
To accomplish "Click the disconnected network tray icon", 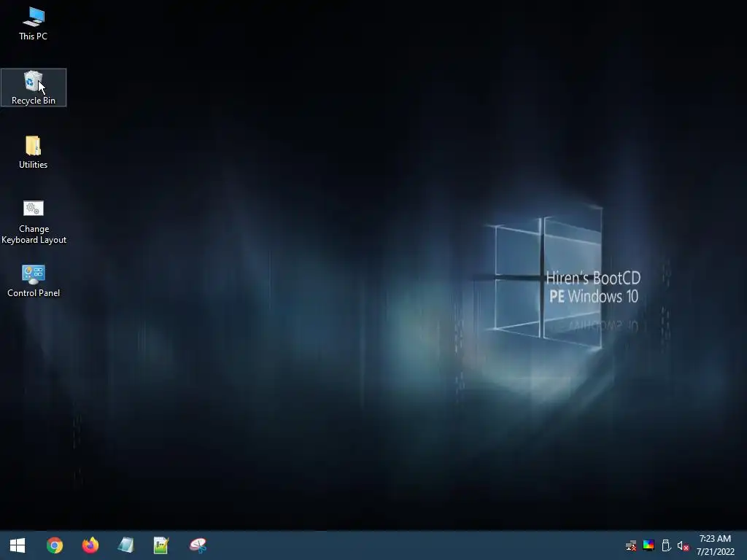I will (631, 545).
